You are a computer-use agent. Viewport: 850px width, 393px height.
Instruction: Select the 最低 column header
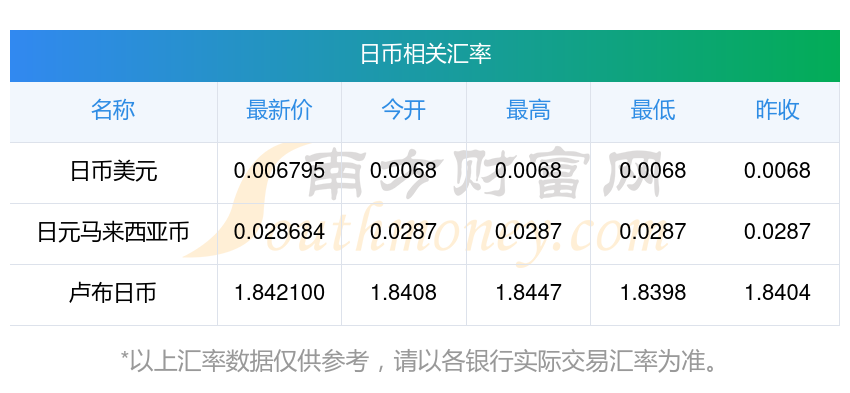[653, 111]
